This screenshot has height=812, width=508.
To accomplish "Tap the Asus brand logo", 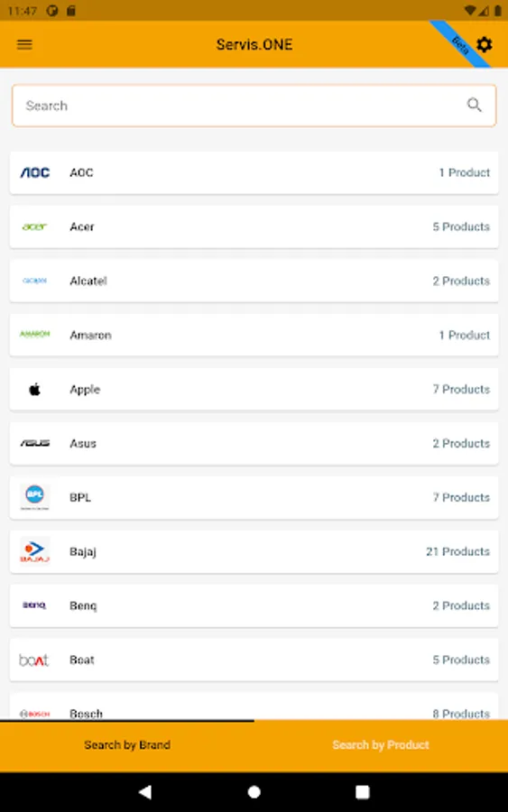I will click(x=34, y=443).
